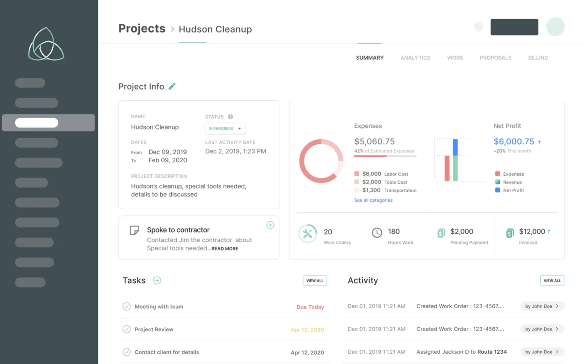The image size is (588, 364).
Task: Mark Project Review task as complete
Action: 126,329
